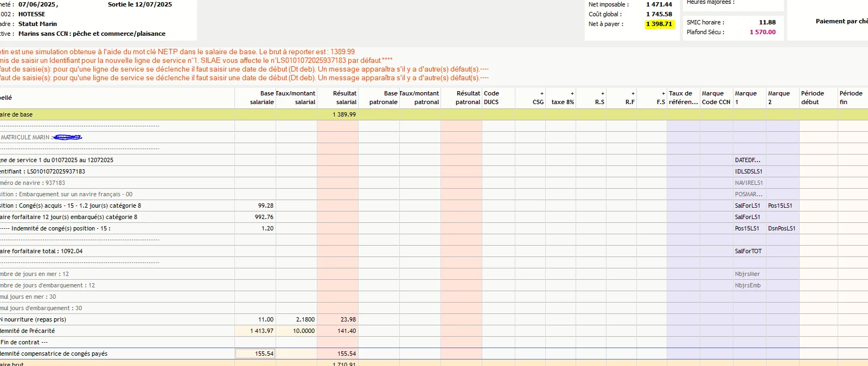
Task: Click the Coût global value 1 745.58
Action: click(659, 14)
